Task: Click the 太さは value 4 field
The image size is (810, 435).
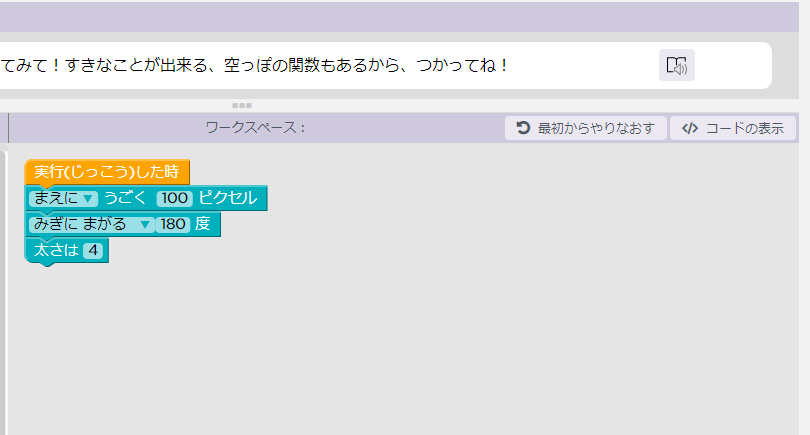Action: coord(93,251)
